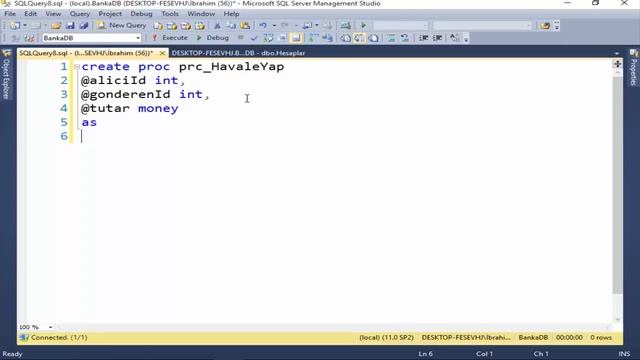Open an Analysis Services XMLA Query

pos(200,25)
